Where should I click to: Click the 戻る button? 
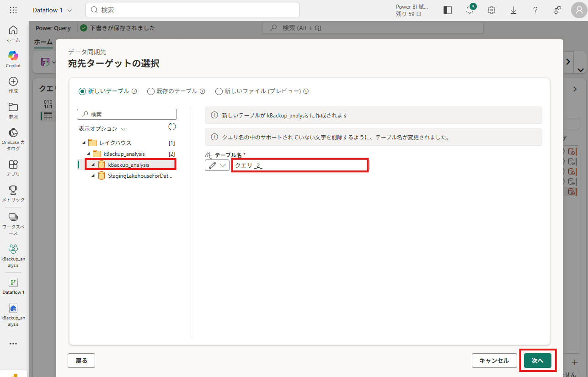pyautogui.click(x=81, y=361)
